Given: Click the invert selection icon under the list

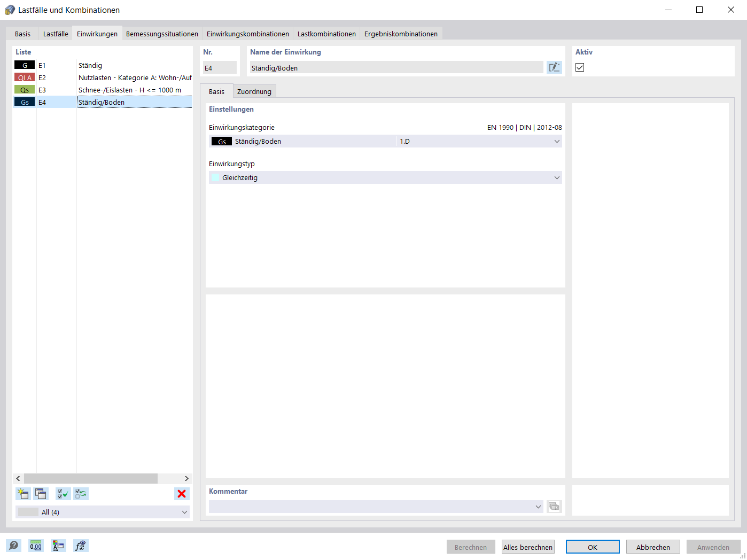Looking at the screenshot, I should point(81,494).
